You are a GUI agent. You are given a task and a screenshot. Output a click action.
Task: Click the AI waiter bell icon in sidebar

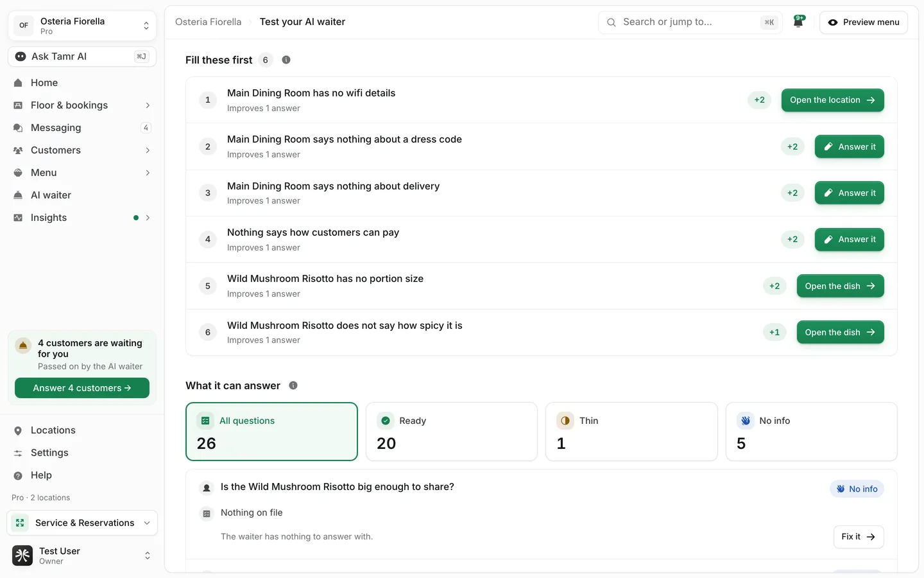coord(18,195)
